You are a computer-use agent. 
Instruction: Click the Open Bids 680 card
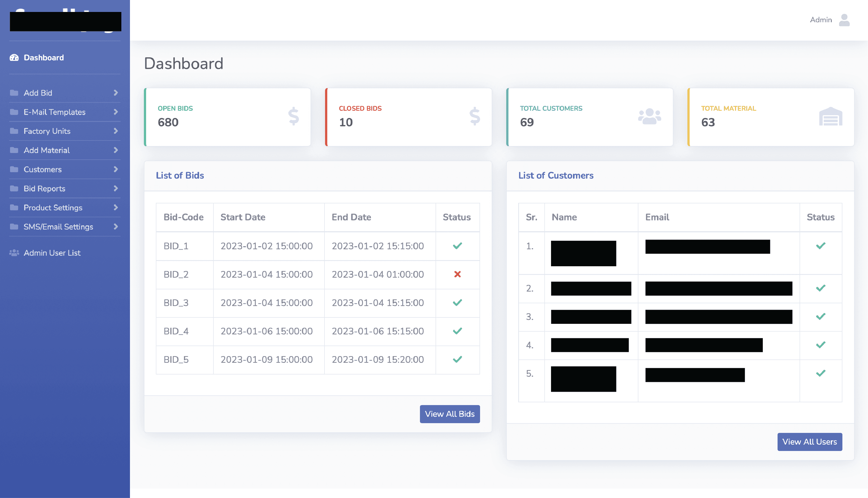pyautogui.click(x=227, y=117)
